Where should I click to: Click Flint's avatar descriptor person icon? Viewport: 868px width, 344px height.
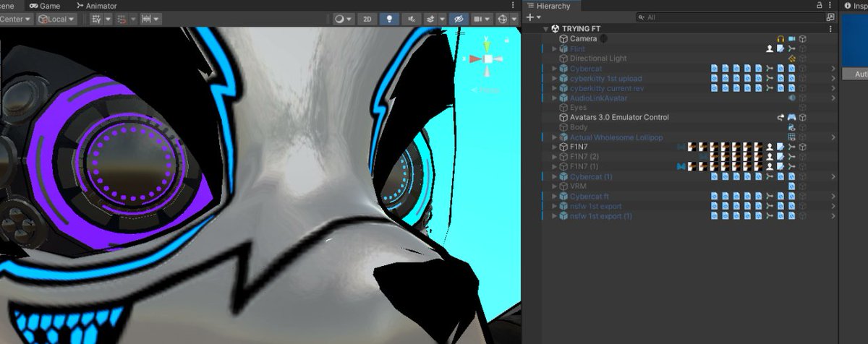click(770, 48)
